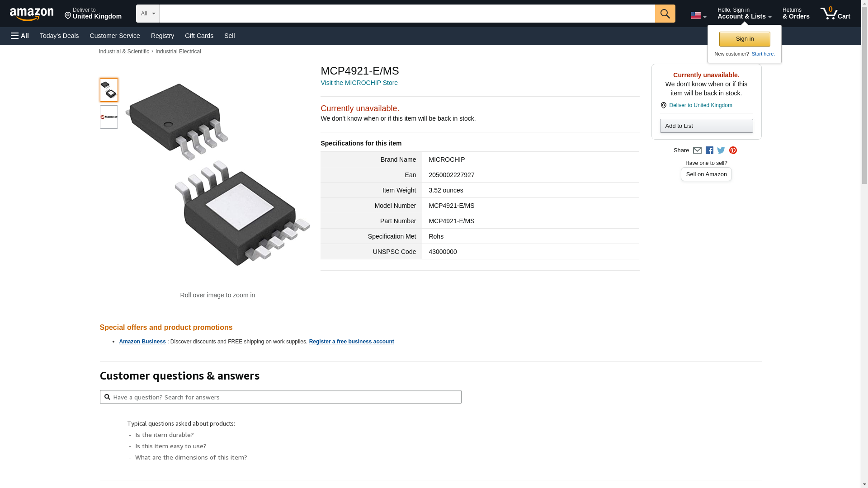
Task: Click the question search field
Action: (x=280, y=397)
